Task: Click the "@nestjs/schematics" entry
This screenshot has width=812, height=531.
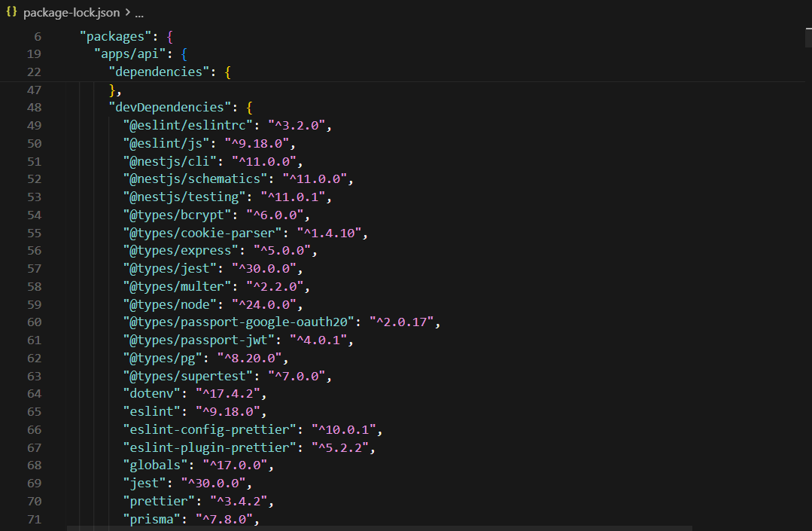Action: pyautogui.click(x=239, y=179)
